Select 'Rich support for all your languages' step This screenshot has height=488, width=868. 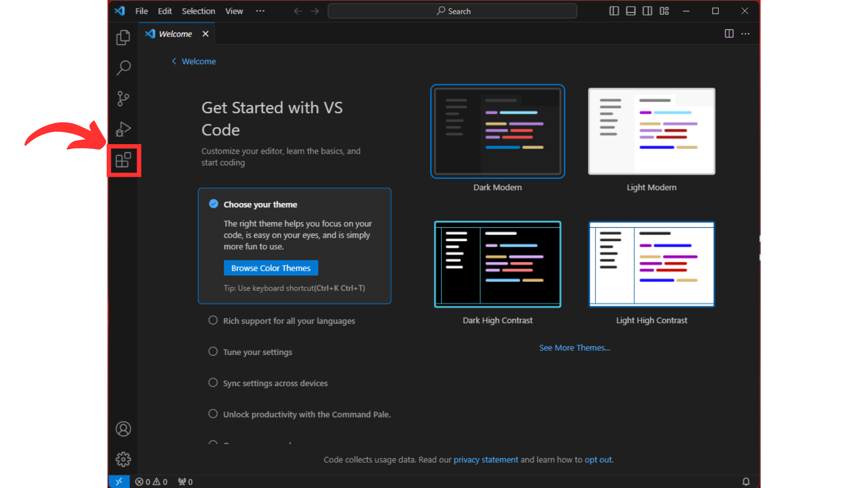pyautogui.click(x=289, y=321)
